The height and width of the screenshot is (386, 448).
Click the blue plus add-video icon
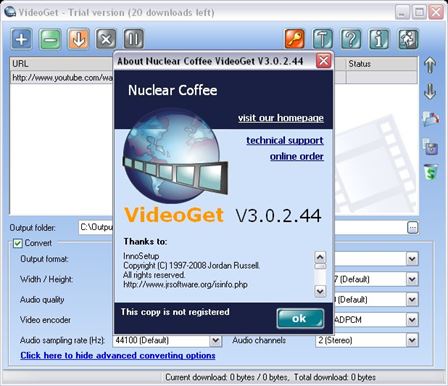point(22,39)
